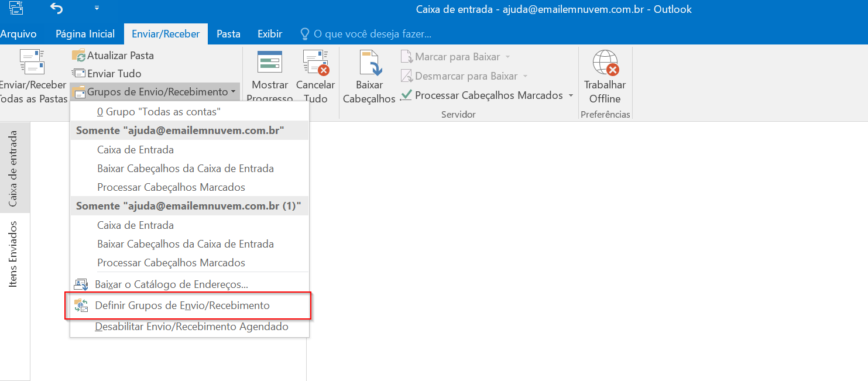Choose Baixar Cabeçalhos da Caixa de Entrada under account (1)
The height and width of the screenshot is (381, 868).
tap(190, 244)
